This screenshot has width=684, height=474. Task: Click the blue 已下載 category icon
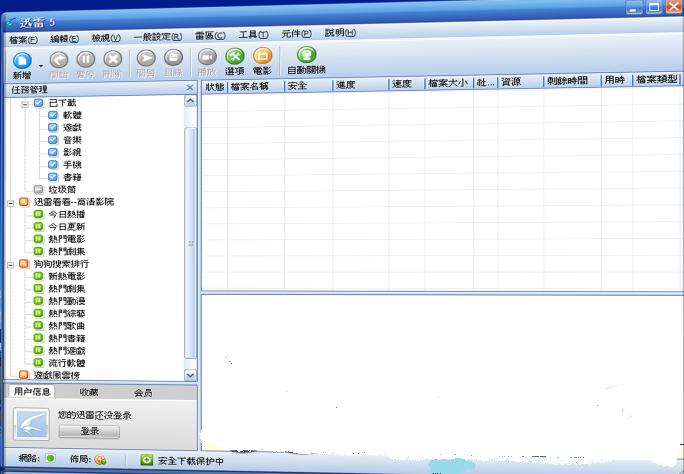coord(38,103)
